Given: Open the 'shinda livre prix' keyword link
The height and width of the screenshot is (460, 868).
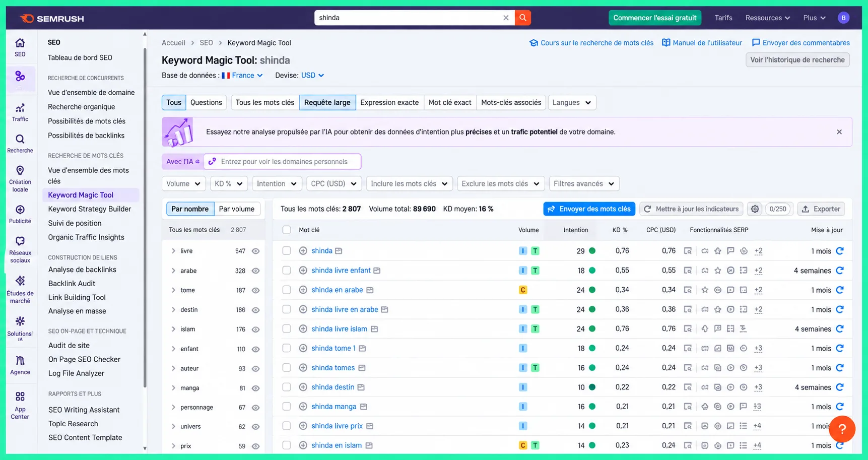Looking at the screenshot, I should pos(337,426).
